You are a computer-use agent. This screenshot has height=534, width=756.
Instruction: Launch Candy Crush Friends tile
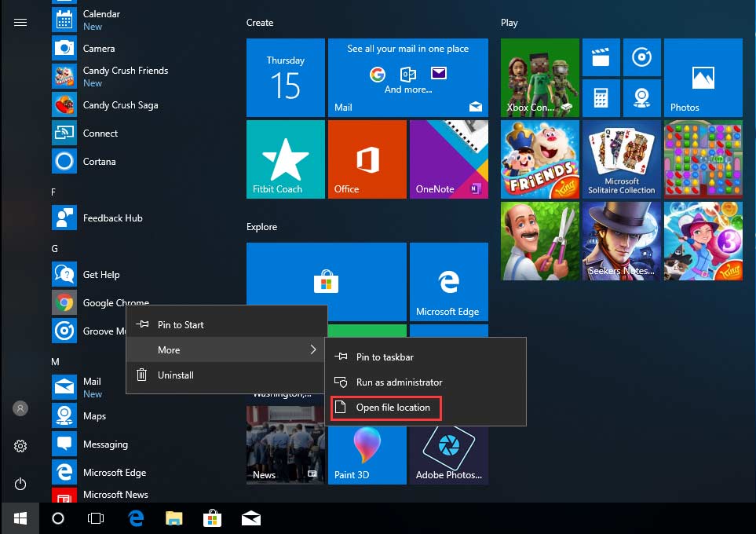tap(540, 159)
